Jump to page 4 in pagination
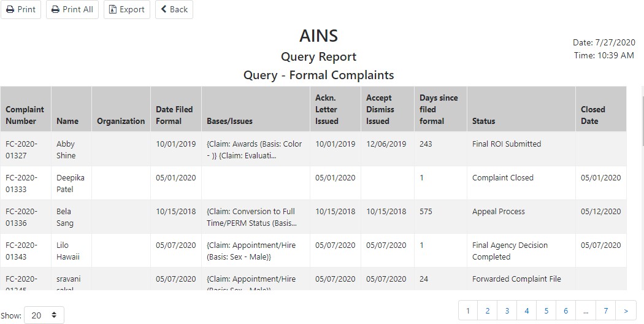 click(526, 311)
